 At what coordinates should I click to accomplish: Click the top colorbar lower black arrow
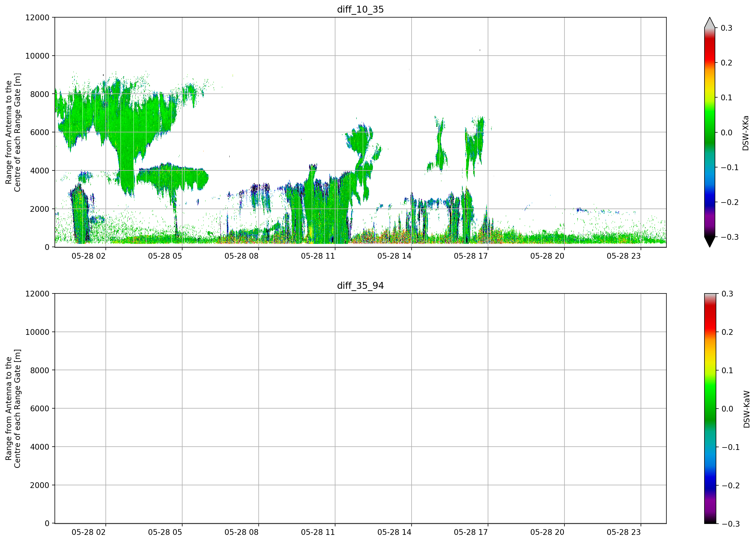click(710, 242)
